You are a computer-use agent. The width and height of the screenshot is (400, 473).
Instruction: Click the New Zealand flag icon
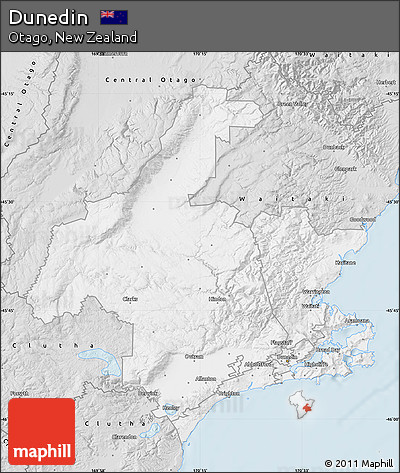point(114,17)
